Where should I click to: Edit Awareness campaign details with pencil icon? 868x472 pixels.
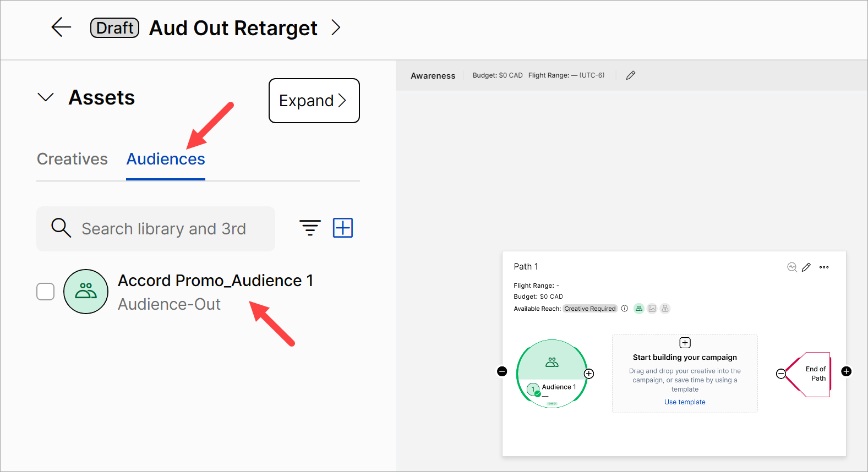coord(631,75)
